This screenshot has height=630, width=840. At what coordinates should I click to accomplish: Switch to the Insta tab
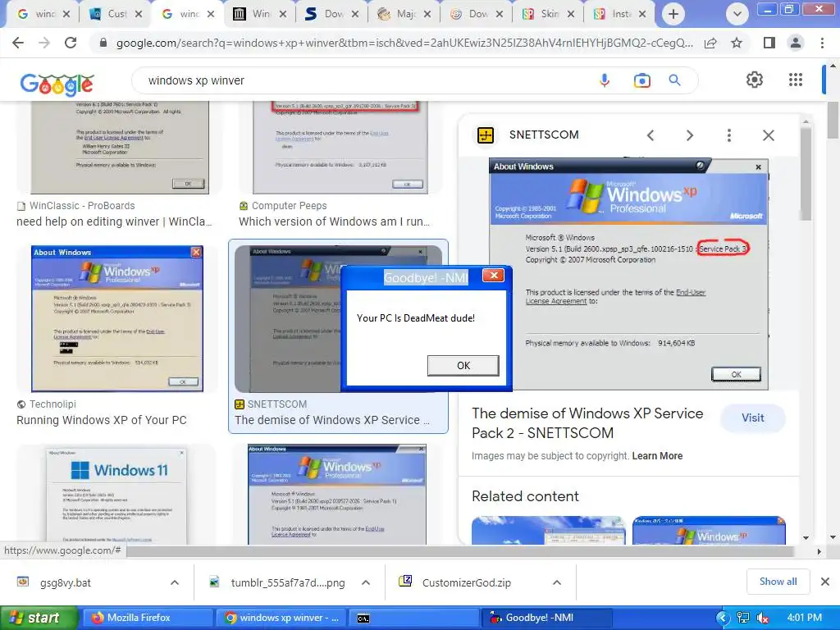pos(620,14)
